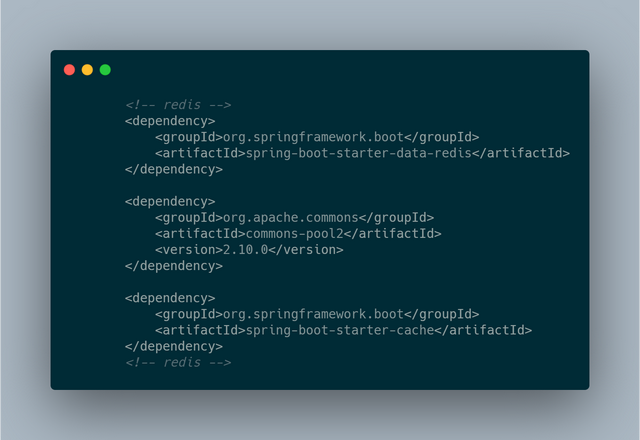Click the last org.springframework.boot groupId line
640x440 pixels.
(317, 314)
